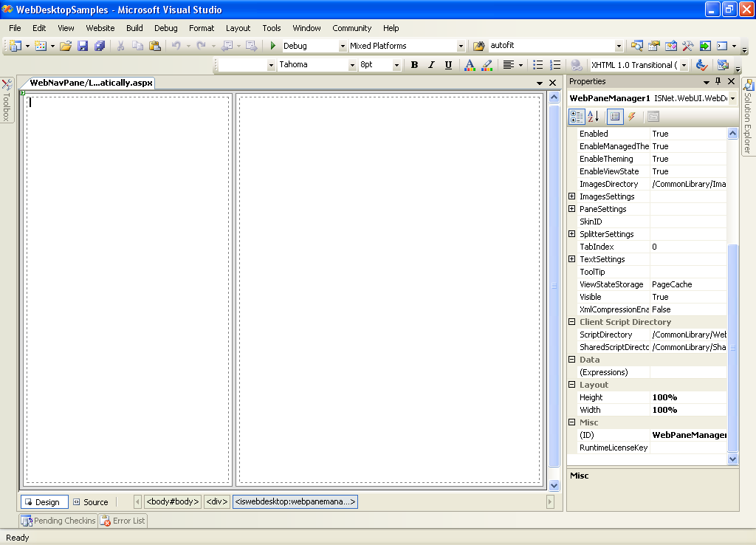Viewport: 756px width, 545px height.
Task: Insert a bulleted list using toolbar icon
Action: click(x=538, y=65)
